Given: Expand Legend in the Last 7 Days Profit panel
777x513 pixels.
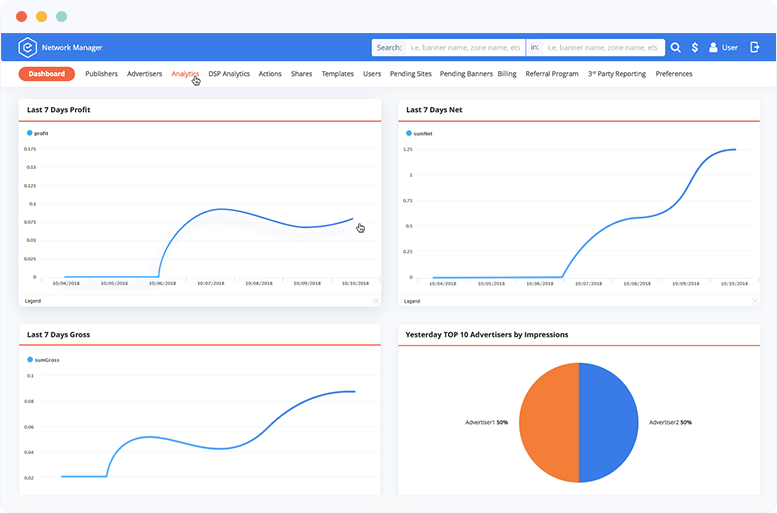Looking at the screenshot, I should [x=376, y=300].
